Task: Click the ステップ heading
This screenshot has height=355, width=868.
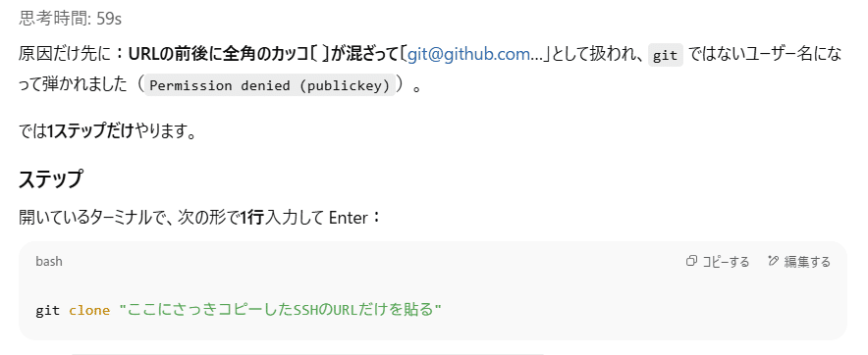Action: click(x=50, y=179)
